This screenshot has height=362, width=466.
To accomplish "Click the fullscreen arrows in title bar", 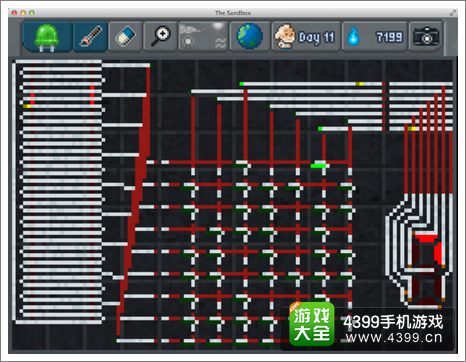I will (x=453, y=13).
